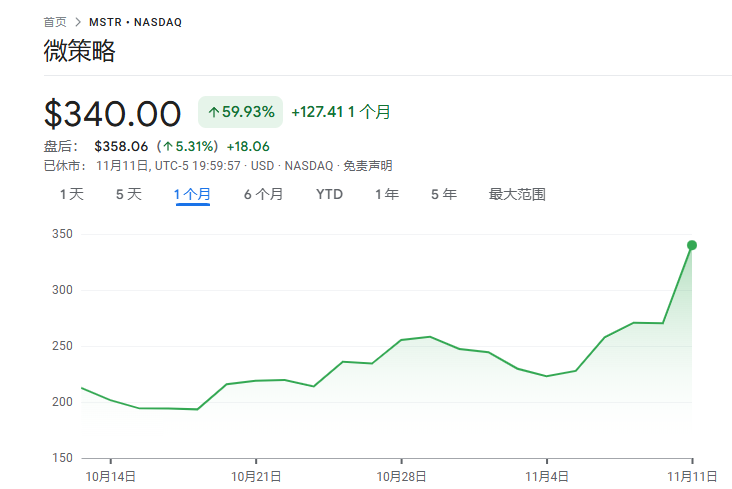
Task: Click the $340.00 current price
Action: click(112, 113)
